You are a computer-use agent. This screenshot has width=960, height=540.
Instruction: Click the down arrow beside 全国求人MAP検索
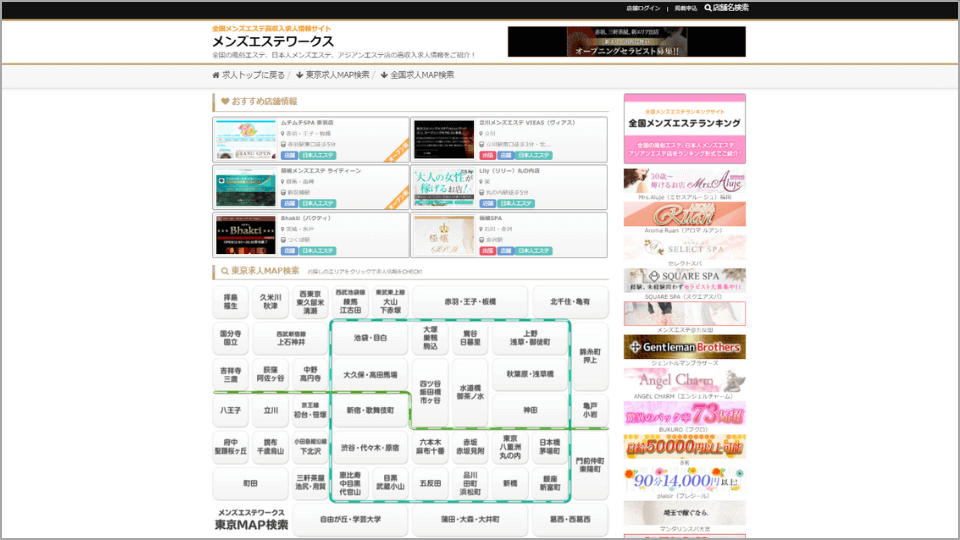384,75
